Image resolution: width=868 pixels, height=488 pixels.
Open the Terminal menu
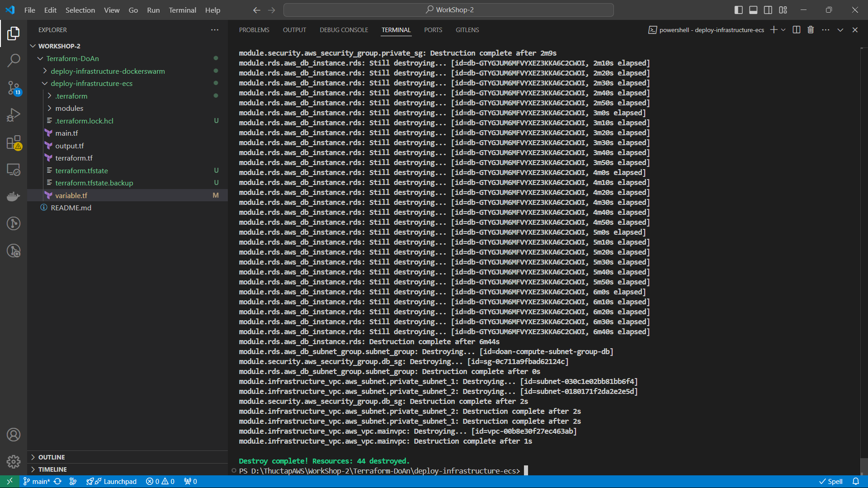tap(182, 10)
